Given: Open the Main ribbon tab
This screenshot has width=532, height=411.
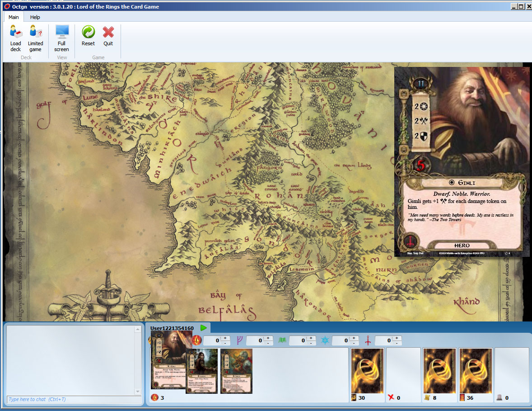Looking at the screenshot, I should (x=14, y=17).
